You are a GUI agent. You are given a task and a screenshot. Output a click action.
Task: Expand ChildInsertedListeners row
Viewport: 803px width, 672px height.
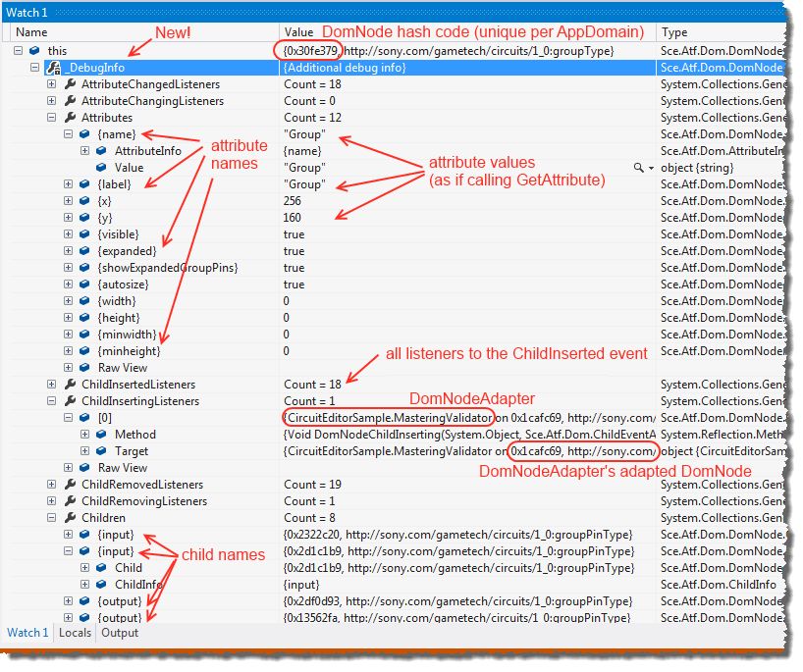(51, 384)
